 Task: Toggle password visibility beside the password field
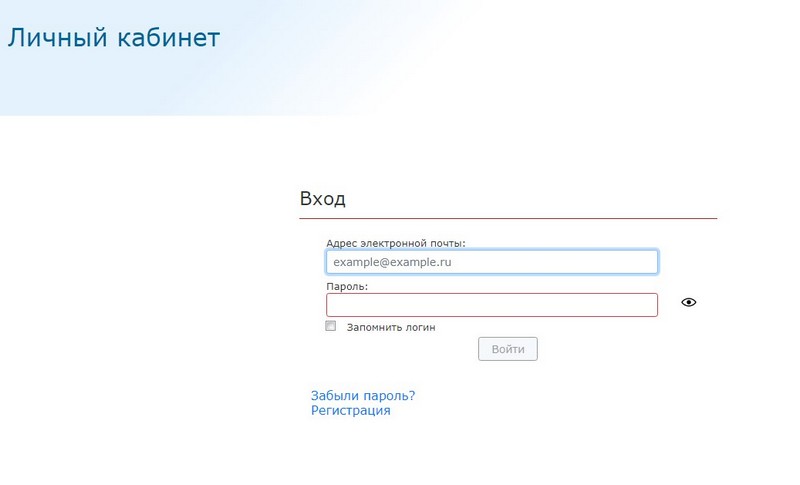(x=688, y=302)
